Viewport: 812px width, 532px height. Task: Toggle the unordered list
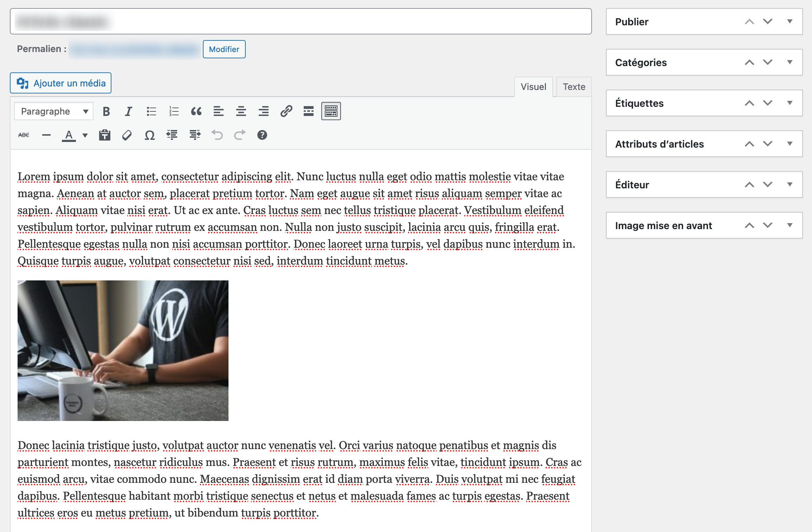click(151, 111)
